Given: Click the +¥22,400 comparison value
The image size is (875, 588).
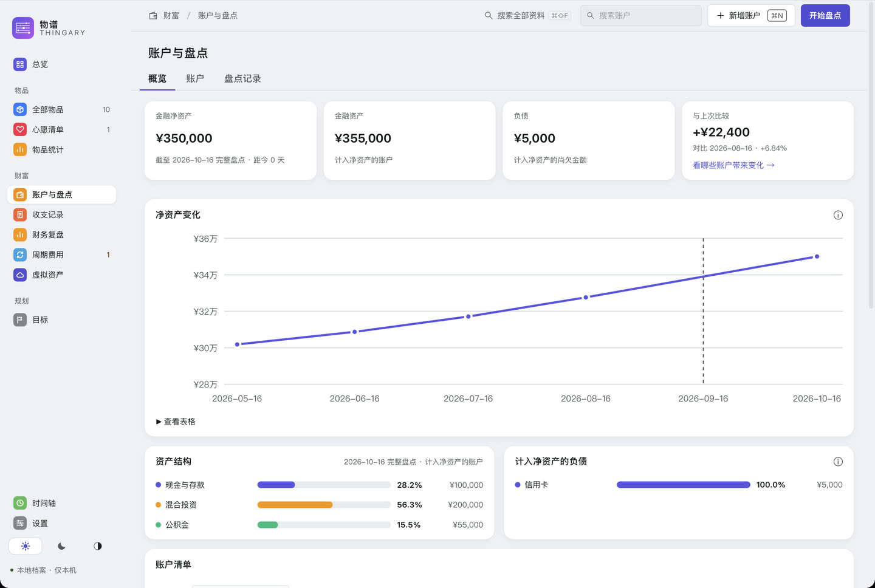Looking at the screenshot, I should point(721,132).
